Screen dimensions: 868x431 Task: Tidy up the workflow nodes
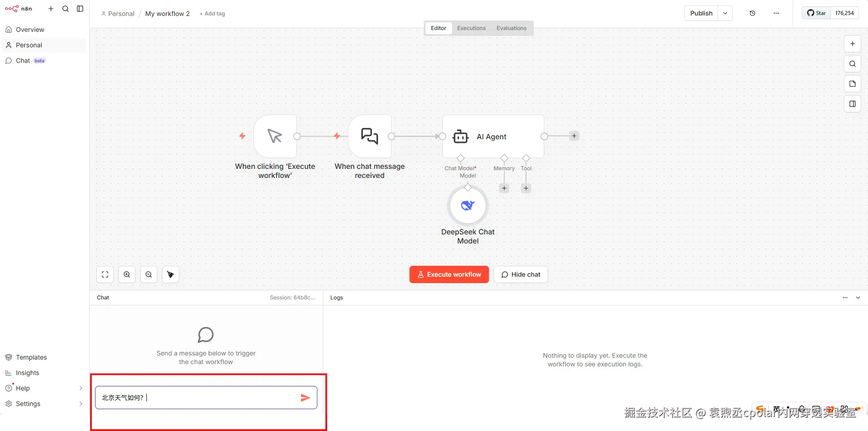click(x=171, y=274)
